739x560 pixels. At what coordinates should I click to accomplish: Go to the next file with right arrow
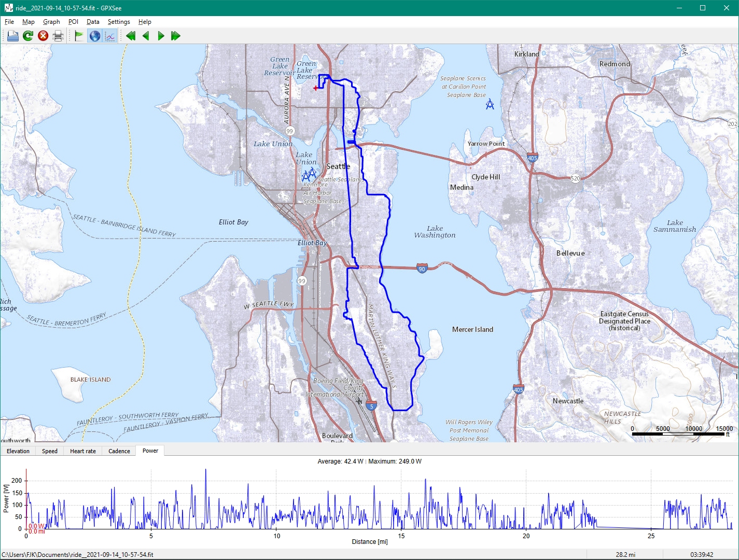pos(161,36)
